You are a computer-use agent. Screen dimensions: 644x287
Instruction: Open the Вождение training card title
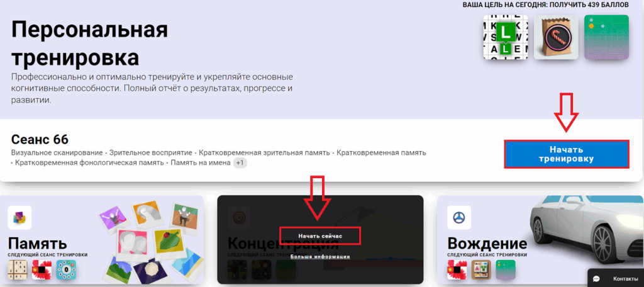487,243
